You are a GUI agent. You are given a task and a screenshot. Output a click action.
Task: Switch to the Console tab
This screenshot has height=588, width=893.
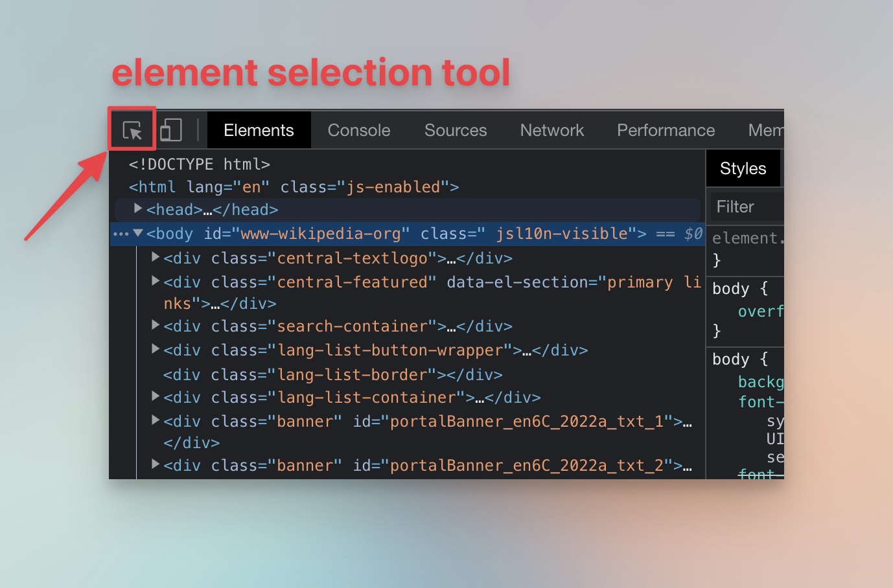(x=359, y=130)
